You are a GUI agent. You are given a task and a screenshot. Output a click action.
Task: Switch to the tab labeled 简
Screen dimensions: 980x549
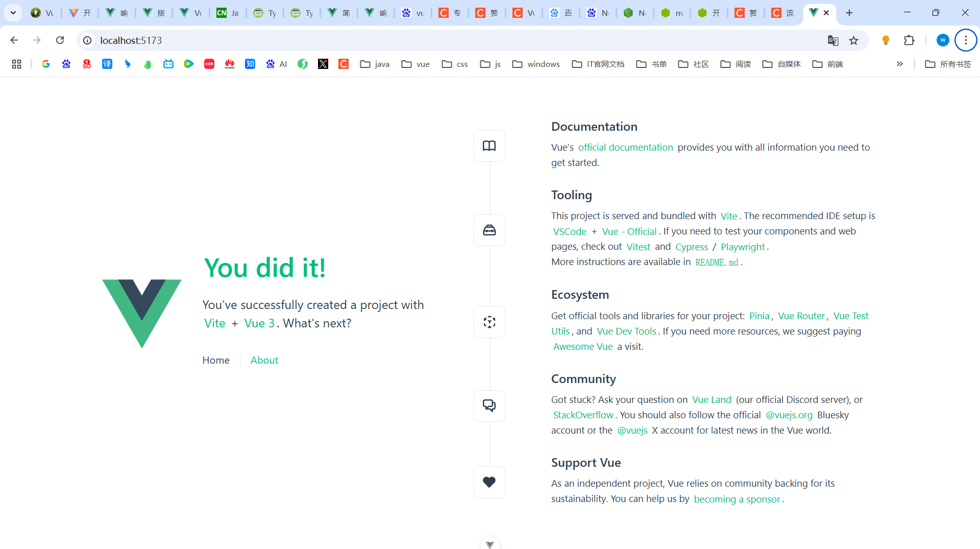(339, 13)
